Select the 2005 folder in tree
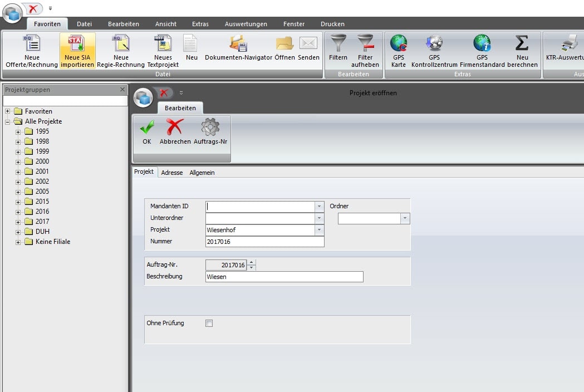The image size is (584, 392). tap(42, 192)
